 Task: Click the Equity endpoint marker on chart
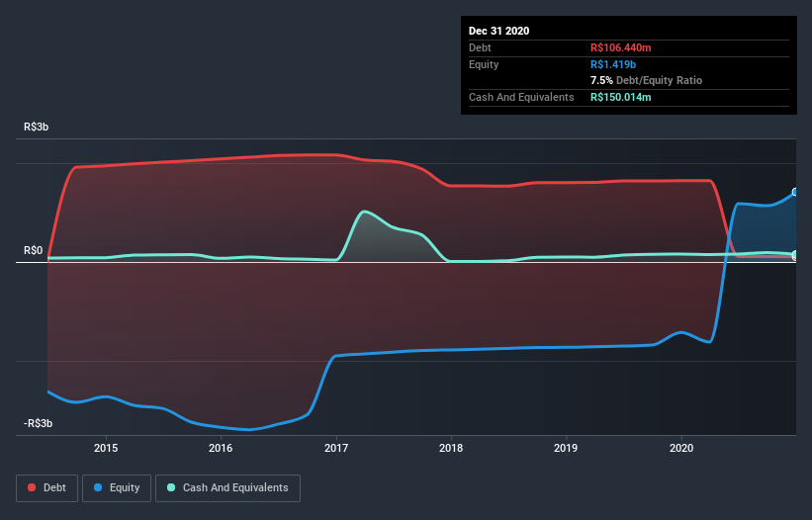coord(795,192)
